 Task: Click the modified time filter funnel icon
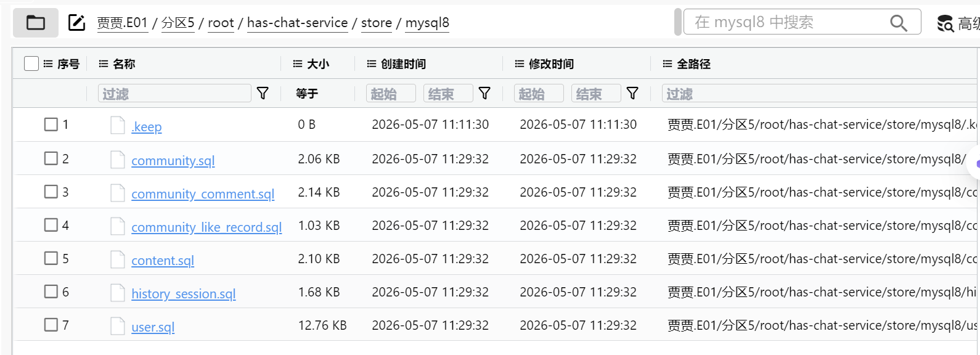(632, 93)
